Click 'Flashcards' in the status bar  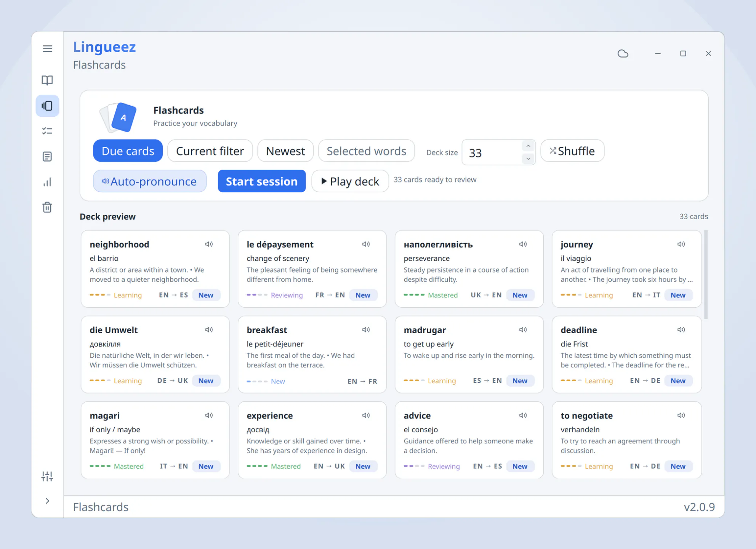coord(101,507)
